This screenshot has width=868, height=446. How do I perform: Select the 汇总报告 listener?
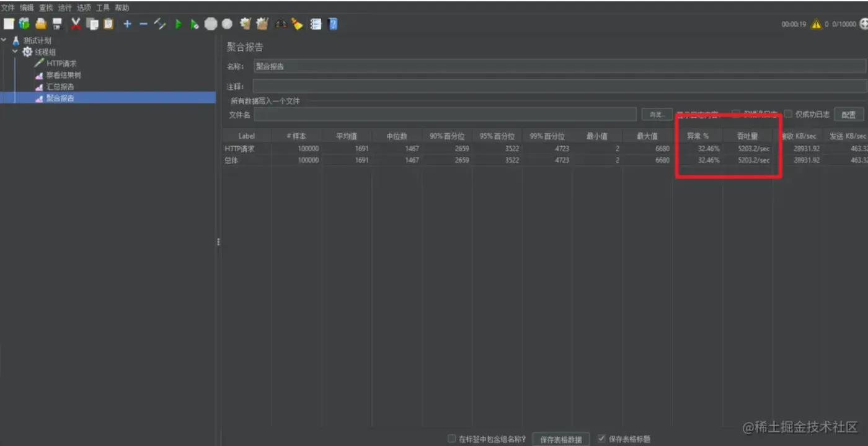point(60,87)
